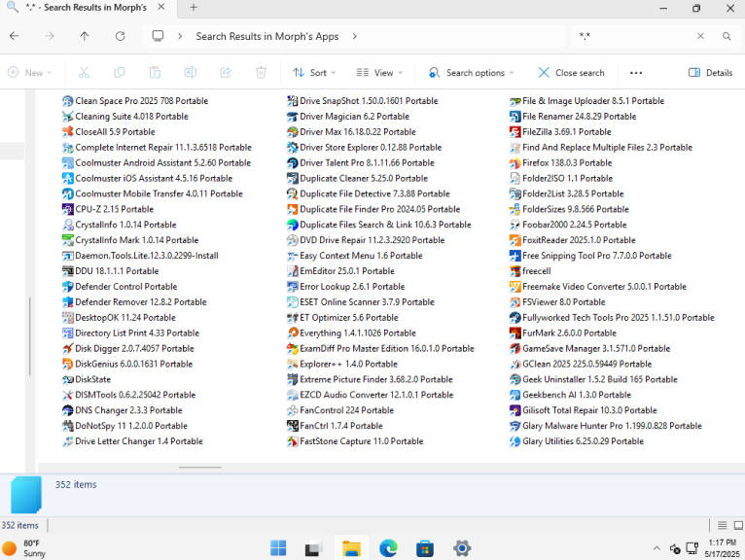The width and height of the screenshot is (745, 560).
Task: Expand the Search options dropdown
Action: (x=472, y=73)
